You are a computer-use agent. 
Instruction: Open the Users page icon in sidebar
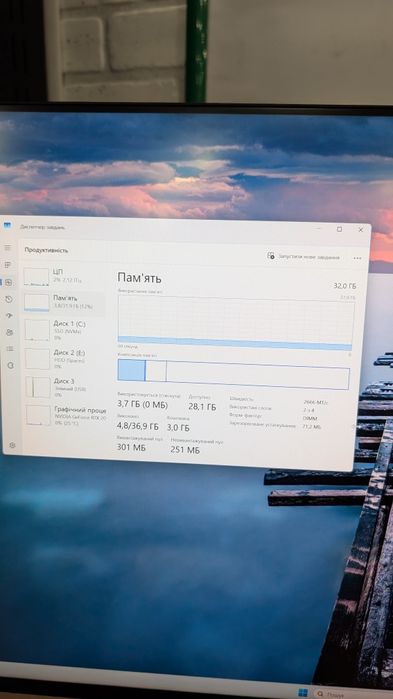click(x=10, y=332)
